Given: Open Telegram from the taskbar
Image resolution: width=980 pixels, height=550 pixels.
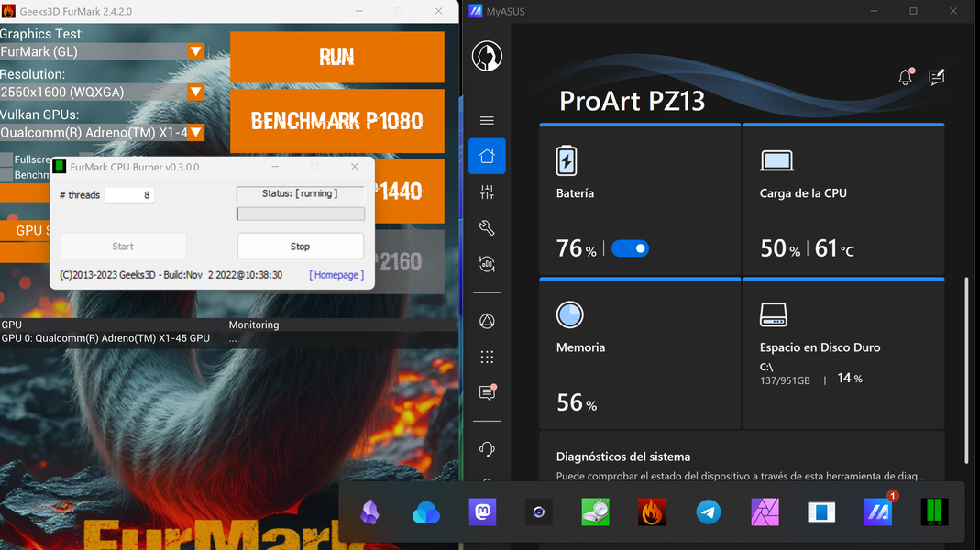Looking at the screenshot, I should [x=708, y=512].
